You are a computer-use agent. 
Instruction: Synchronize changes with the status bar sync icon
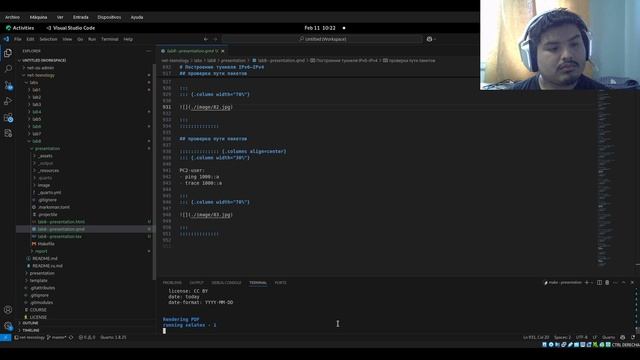point(71,338)
